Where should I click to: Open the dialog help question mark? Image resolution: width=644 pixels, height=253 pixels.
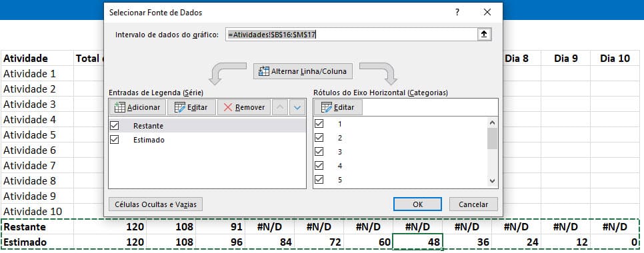pos(457,12)
